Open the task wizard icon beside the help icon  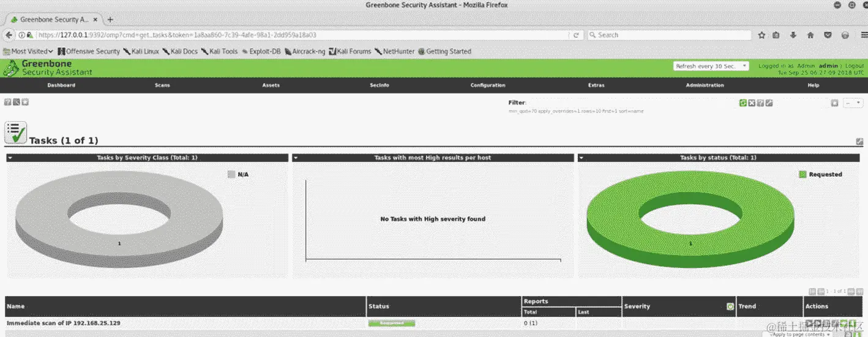17,102
